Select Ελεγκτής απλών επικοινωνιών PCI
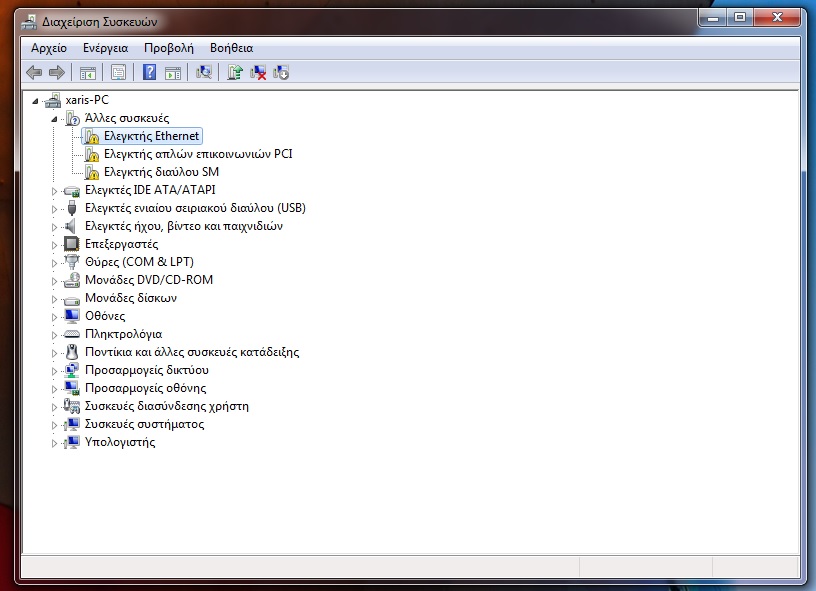Image resolution: width=816 pixels, height=591 pixels. click(x=198, y=154)
